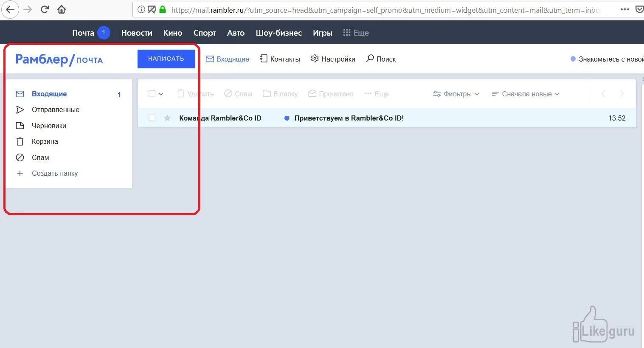Click the НАПИСАТЬ compose button
The width and height of the screenshot is (644, 348).
point(166,59)
